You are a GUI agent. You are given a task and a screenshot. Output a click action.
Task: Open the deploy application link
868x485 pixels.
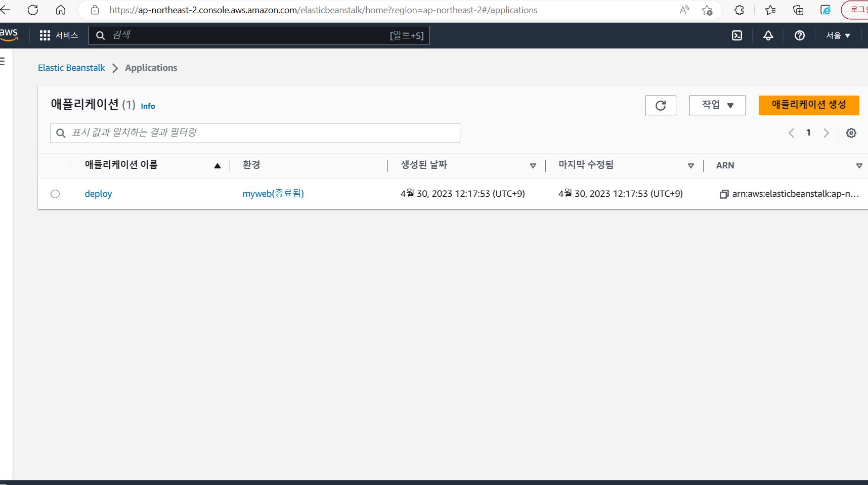pyautogui.click(x=98, y=194)
